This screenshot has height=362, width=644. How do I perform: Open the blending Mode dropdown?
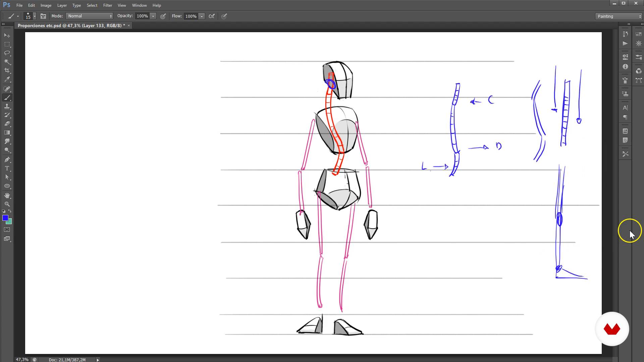click(90, 16)
